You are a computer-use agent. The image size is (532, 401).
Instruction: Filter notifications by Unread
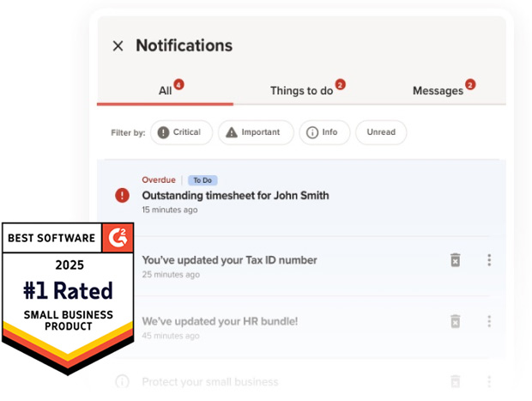click(x=381, y=132)
